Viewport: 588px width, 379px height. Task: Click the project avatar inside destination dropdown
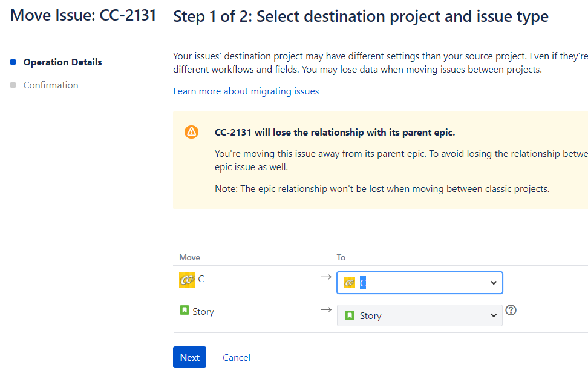pyautogui.click(x=350, y=283)
